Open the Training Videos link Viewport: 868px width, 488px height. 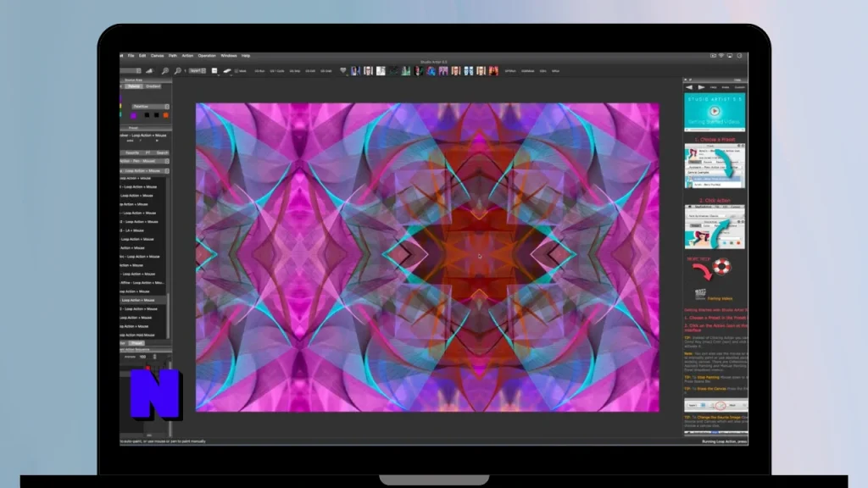point(720,299)
